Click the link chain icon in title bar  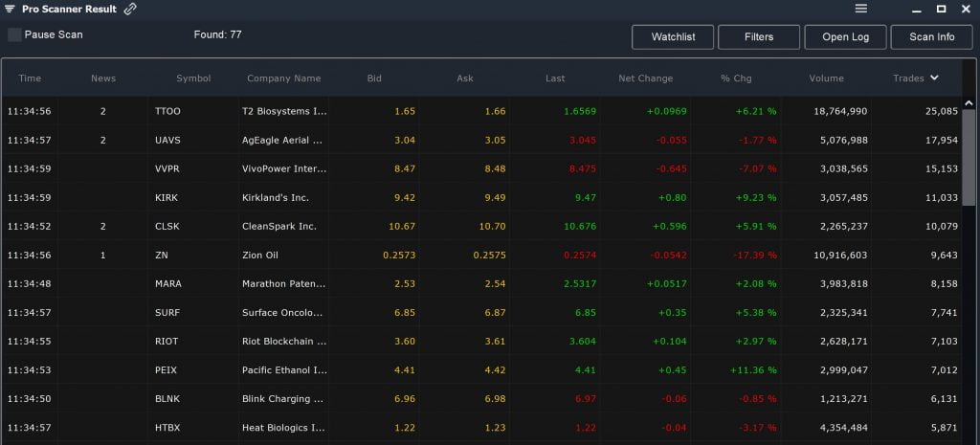pos(130,9)
